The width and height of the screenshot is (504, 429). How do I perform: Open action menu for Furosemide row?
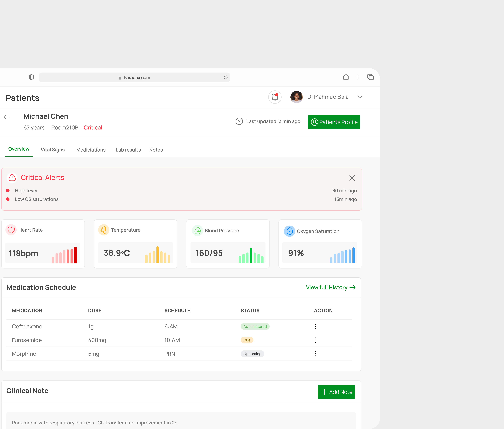coord(316,340)
